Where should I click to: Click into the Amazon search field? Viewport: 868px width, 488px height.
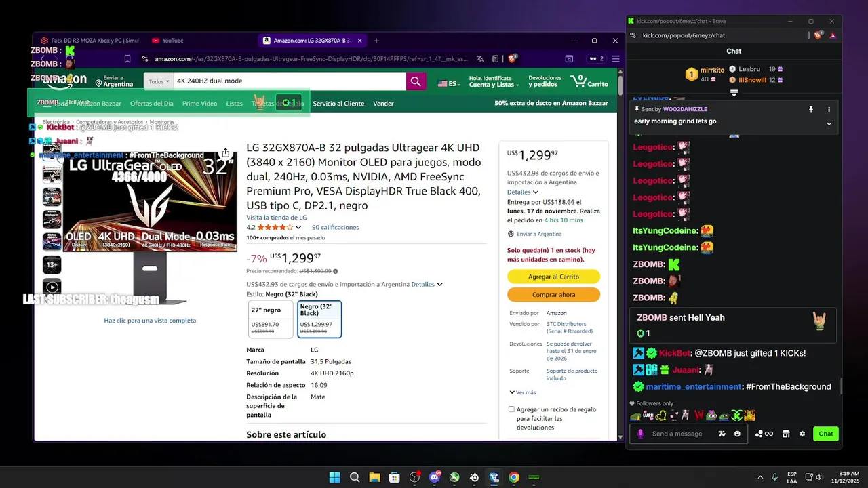(290, 81)
